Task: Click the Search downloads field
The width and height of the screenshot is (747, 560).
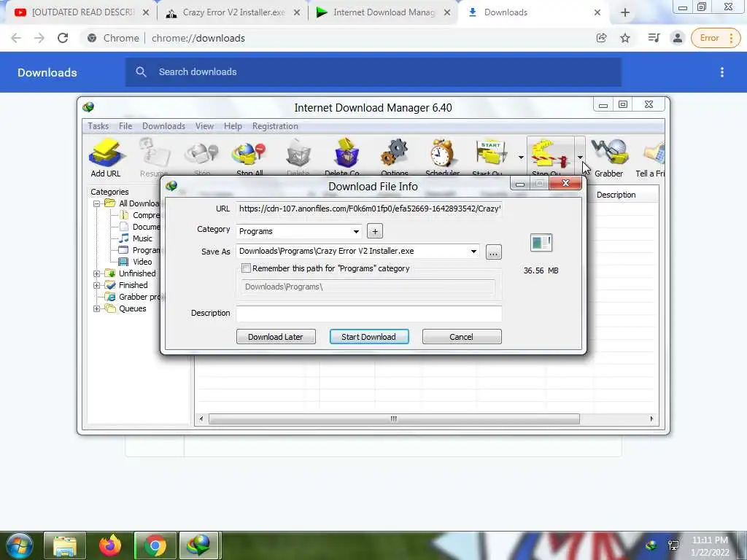Action: pos(373,72)
